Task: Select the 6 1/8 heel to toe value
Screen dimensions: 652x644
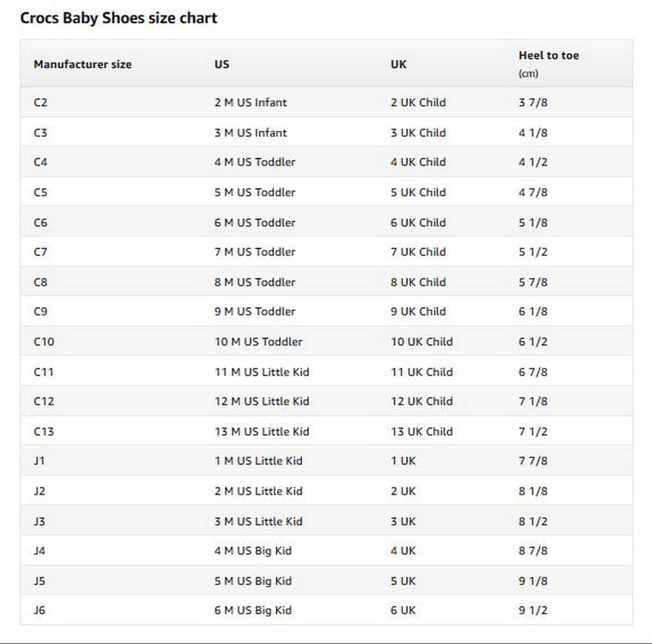Action: [x=533, y=311]
